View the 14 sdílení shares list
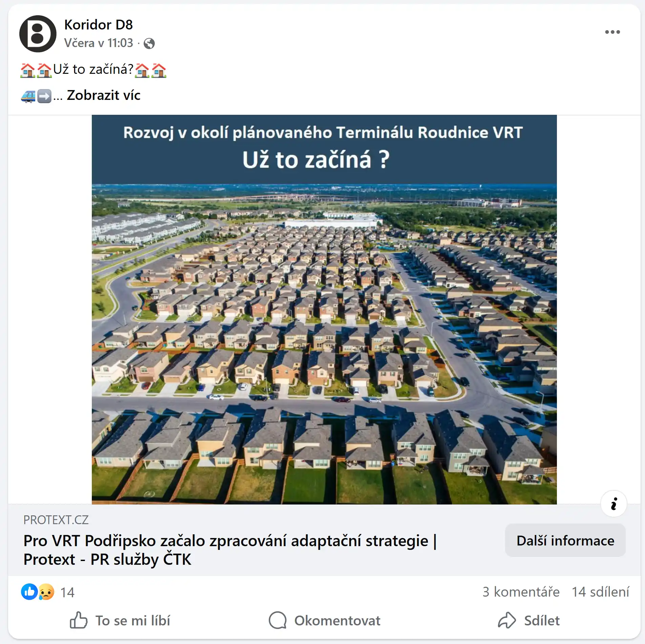The height and width of the screenshot is (644, 645). tap(600, 592)
